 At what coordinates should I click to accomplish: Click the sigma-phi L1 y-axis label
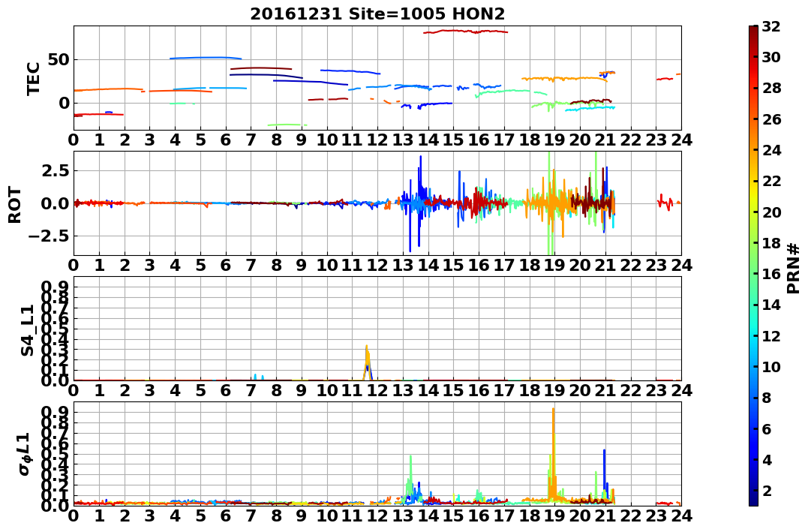coord(24,454)
